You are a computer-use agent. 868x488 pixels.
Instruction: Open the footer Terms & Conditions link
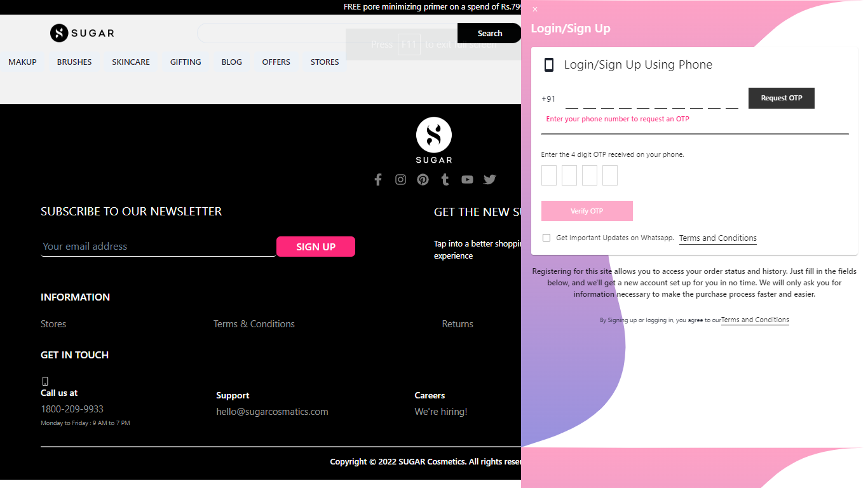click(254, 324)
